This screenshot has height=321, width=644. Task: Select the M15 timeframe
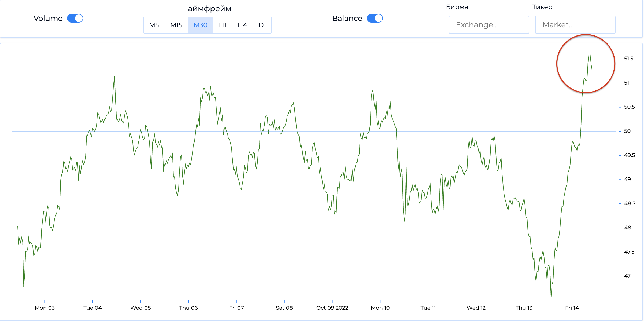pos(176,25)
